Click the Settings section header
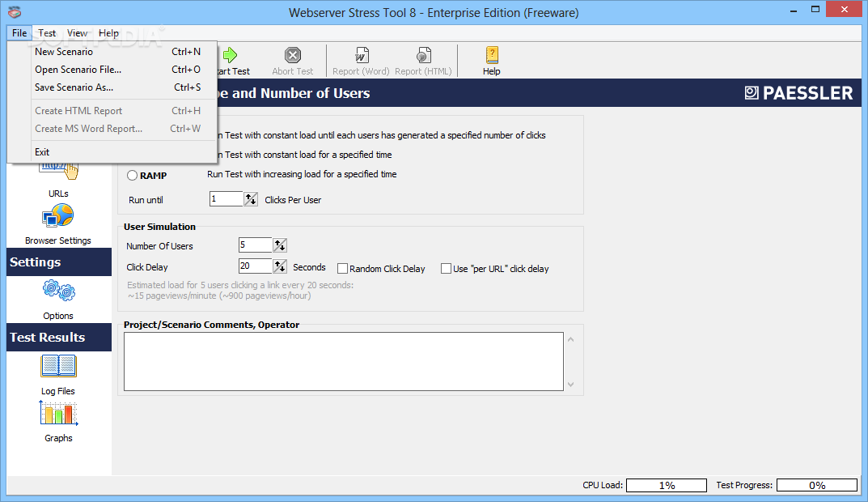868x502 pixels. 59,262
